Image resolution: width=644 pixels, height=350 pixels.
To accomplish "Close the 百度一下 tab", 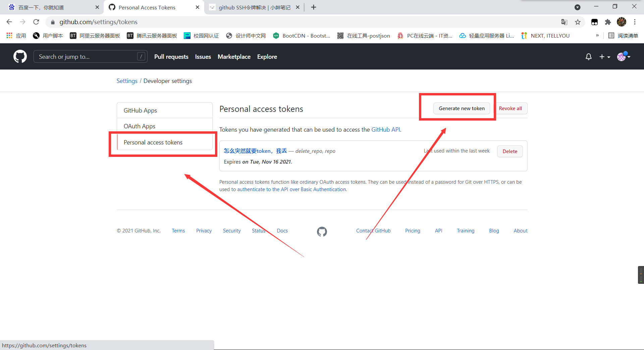I will click(97, 7).
